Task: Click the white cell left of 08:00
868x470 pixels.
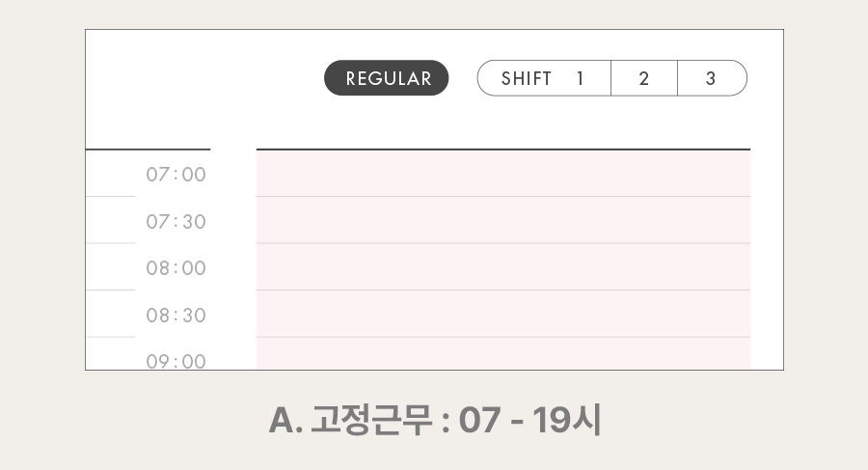Action: pyautogui.click(x=110, y=267)
